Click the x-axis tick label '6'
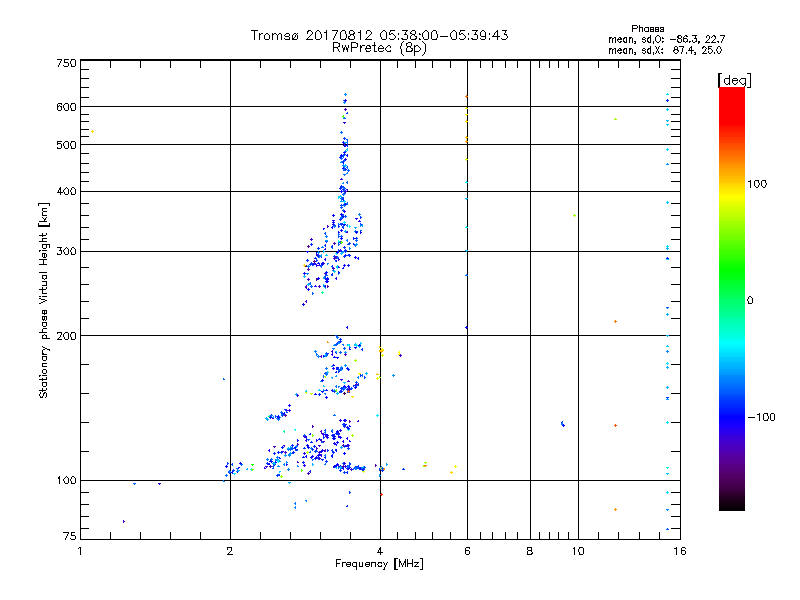This screenshot has width=800, height=600. click(x=467, y=551)
